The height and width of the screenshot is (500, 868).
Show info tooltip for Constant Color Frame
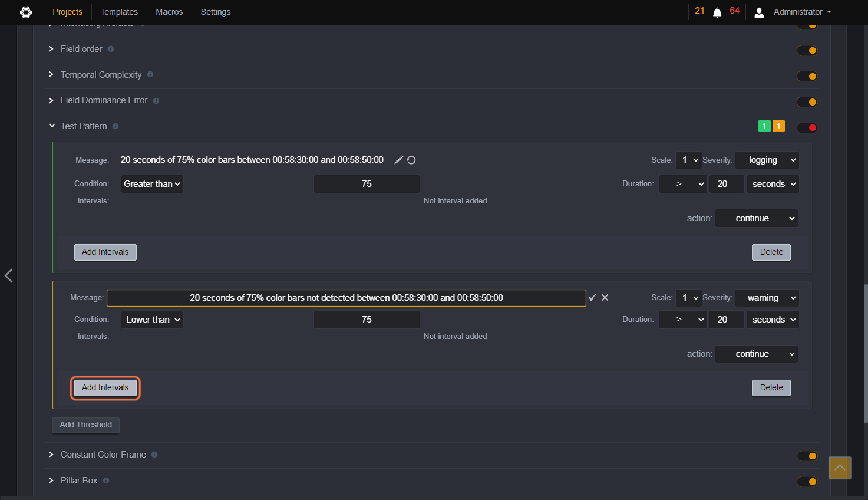[x=154, y=455]
